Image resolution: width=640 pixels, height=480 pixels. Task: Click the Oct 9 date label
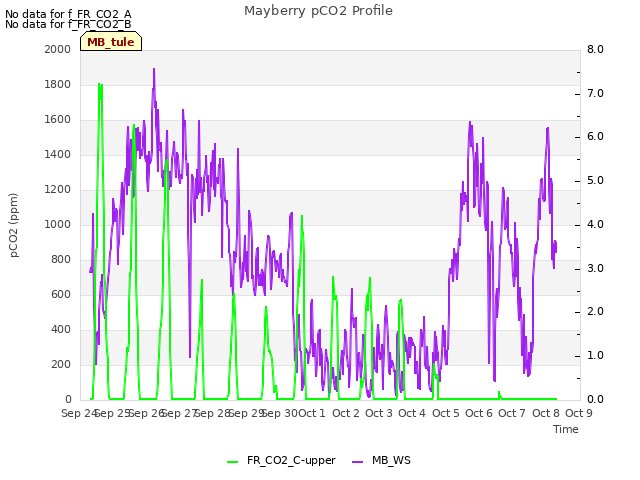pyautogui.click(x=579, y=413)
